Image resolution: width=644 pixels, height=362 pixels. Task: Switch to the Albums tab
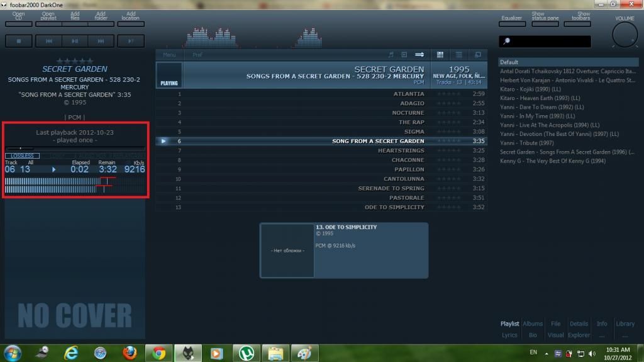[533, 324]
